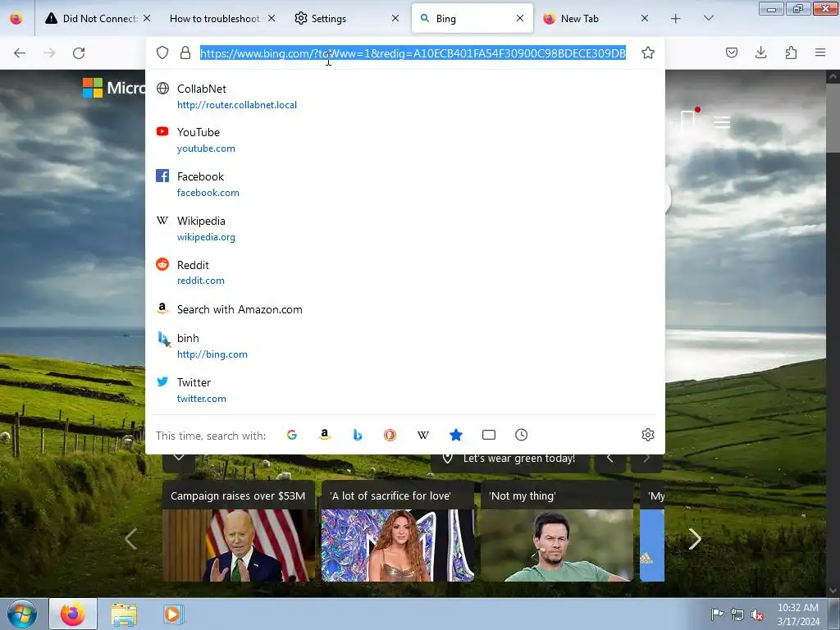Open 'A lot of sacrifice for love' story

(398, 531)
